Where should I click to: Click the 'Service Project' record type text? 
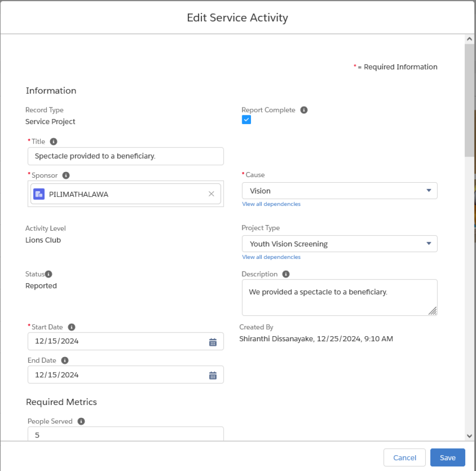[50, 121]
